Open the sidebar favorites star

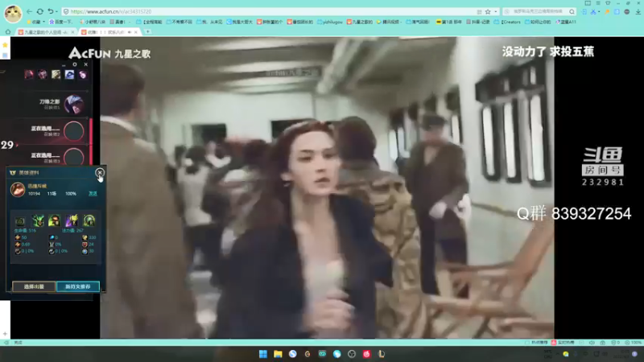pos(5,45)
